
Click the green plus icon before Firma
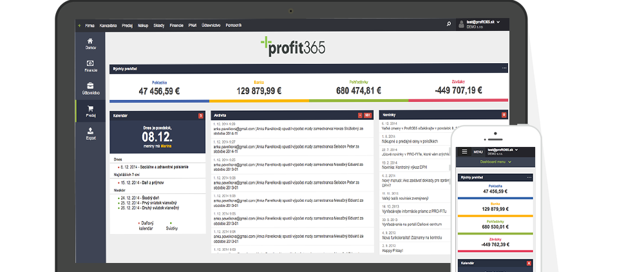[x=79, y=26]
